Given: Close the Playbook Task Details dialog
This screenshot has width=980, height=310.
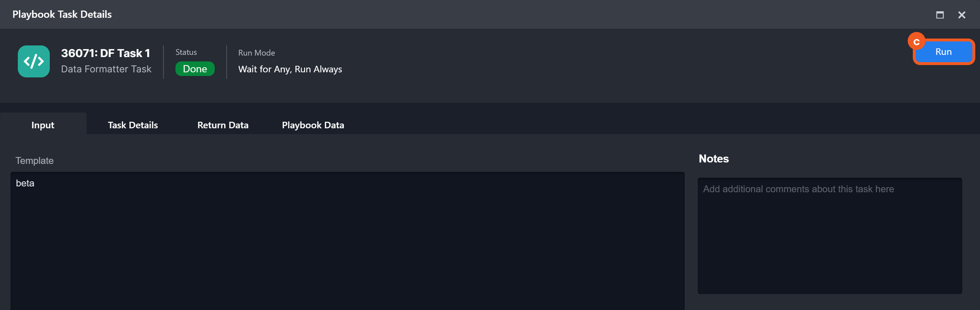Looking at the screenshot, I should [961, 15].
